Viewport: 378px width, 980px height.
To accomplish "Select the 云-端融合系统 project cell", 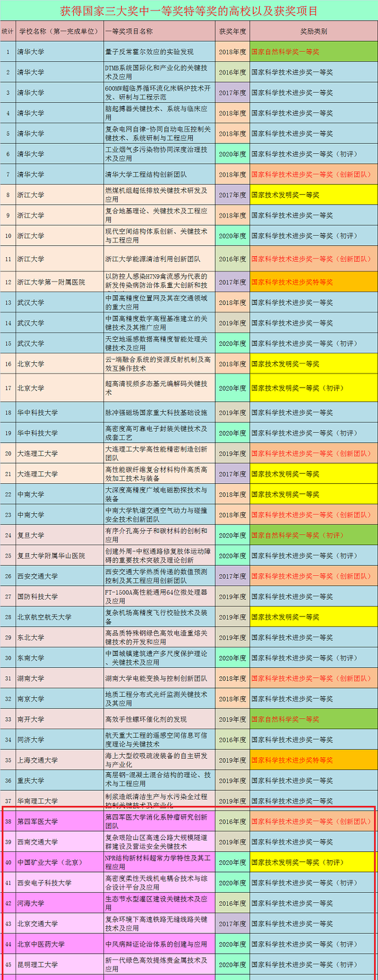I will click(159, 364).
